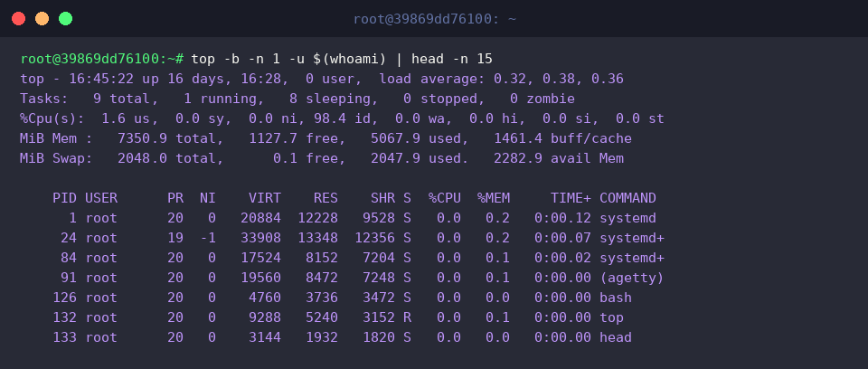
Task: Click 'head -n 15' in the command
Action: [452, 59]
